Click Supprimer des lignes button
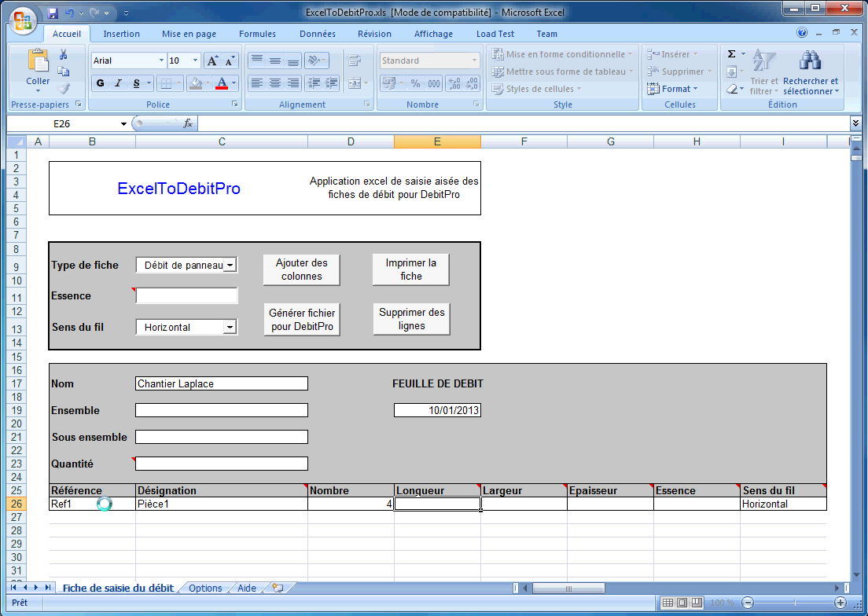The height and width of the screenshot is (616, 868). pyautogui.click(x=412, y=319)
